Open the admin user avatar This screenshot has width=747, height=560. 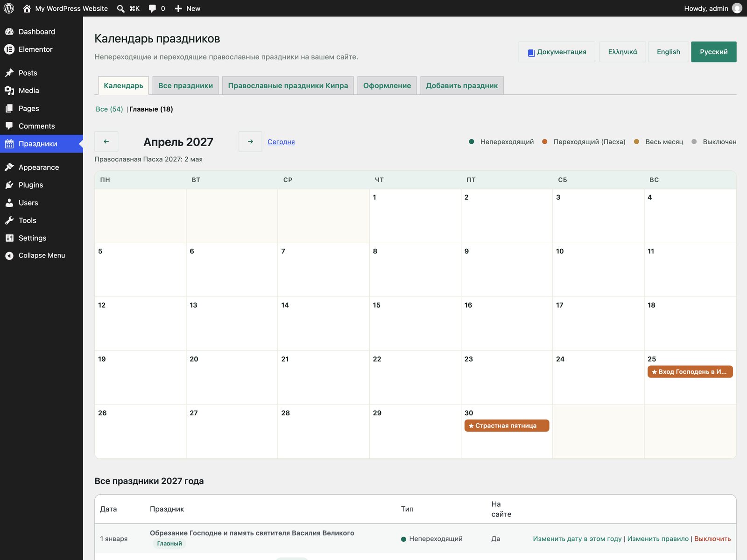737,8
